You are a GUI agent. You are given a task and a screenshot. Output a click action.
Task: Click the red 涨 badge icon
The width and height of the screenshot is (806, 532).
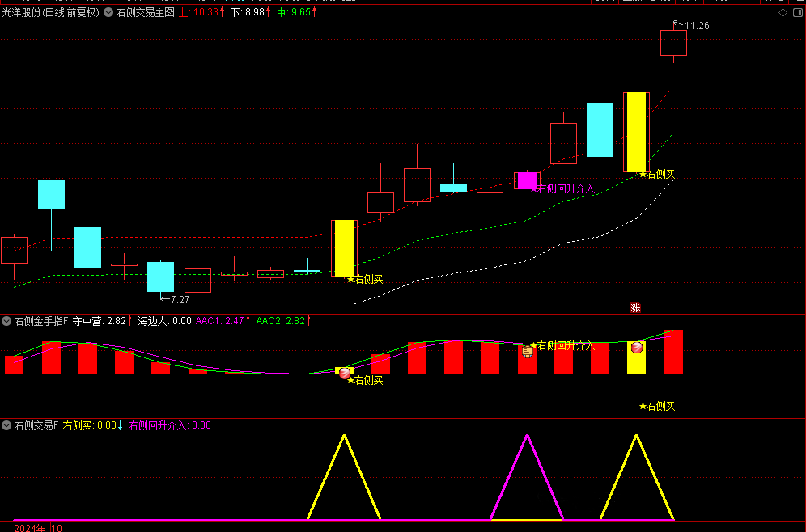click(x=635, y=307)
